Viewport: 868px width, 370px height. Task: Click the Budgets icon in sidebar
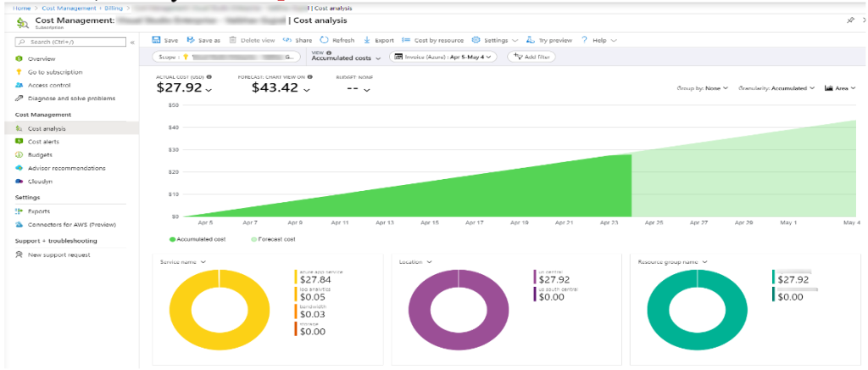(x=19, y=155)
